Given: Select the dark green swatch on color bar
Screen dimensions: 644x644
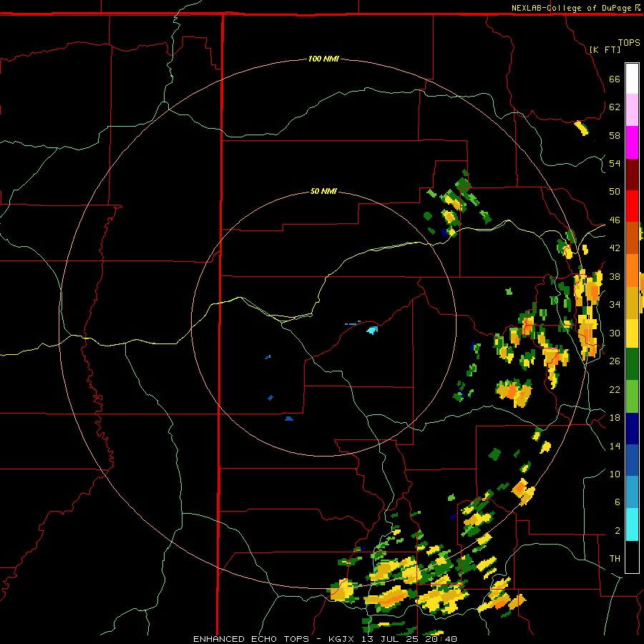Looking at the screenshot, I should click(632, 364).
